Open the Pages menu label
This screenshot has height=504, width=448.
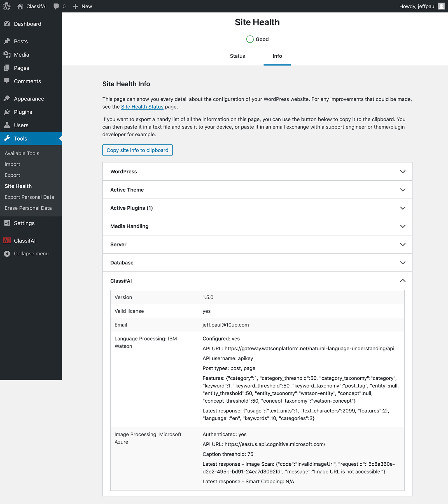pyautogui.click(x=22, y=68)
